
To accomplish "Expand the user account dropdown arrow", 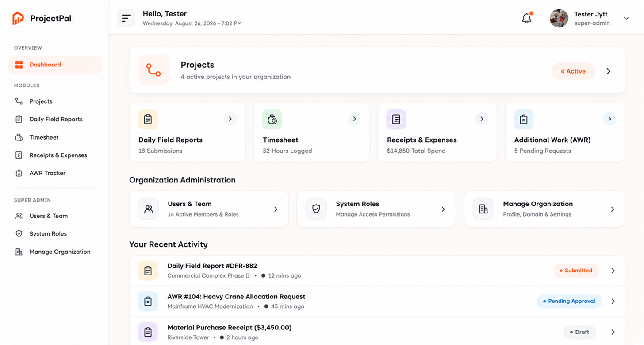I will (626, 19).
